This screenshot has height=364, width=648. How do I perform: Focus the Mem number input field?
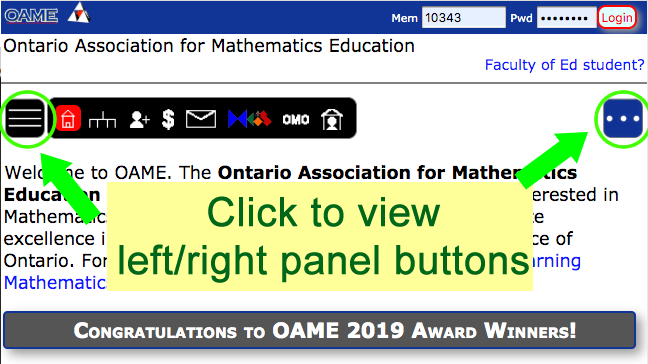pos(464,18)
